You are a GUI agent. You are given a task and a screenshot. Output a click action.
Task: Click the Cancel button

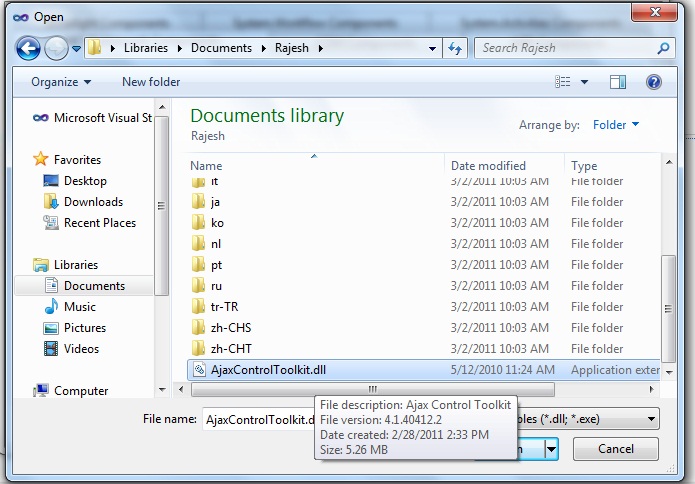pyautogui.click(x=616, y=449)
